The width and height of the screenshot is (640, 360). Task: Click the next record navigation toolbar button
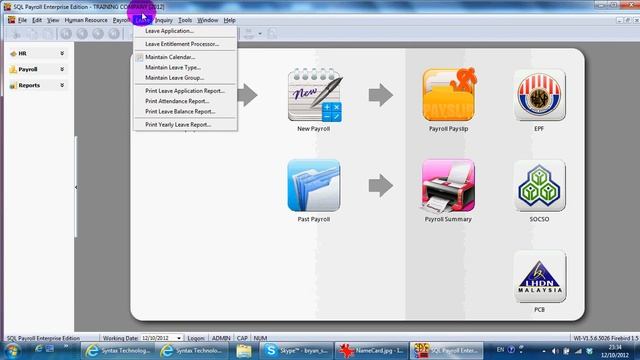coord(98,33)
